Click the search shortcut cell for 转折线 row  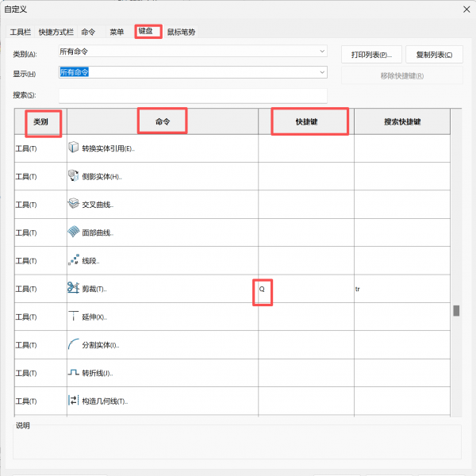402,373
